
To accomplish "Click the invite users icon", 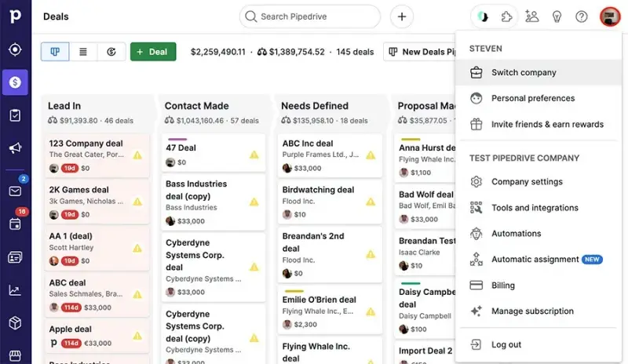I will click(x=532, y=16).
